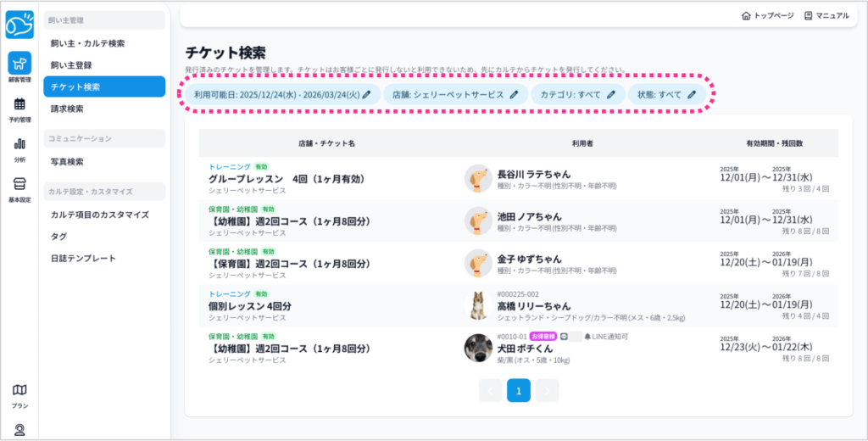Screen dimensions: 868x441
Task: Select 飼い主・カルテ検索 in the sidebar
Action: [103, 42]
